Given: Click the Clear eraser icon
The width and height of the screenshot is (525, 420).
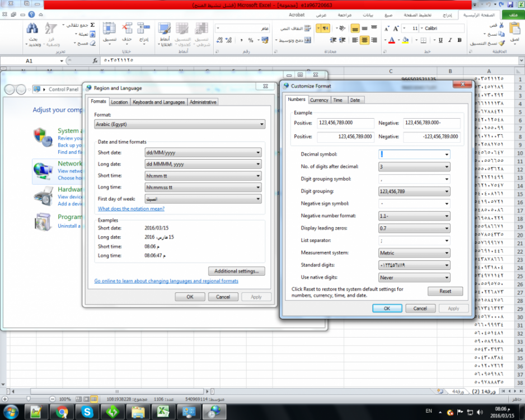Looking at the screenshot, I should coord(93,43).
